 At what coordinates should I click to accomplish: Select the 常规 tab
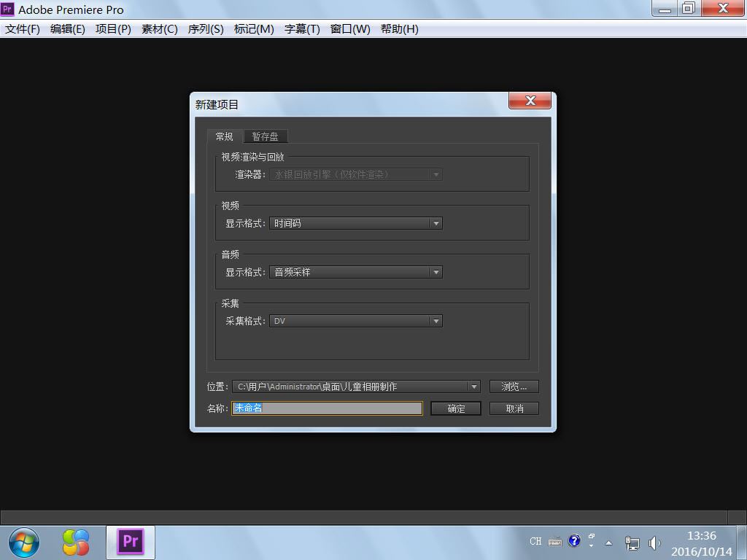[225, 136]
